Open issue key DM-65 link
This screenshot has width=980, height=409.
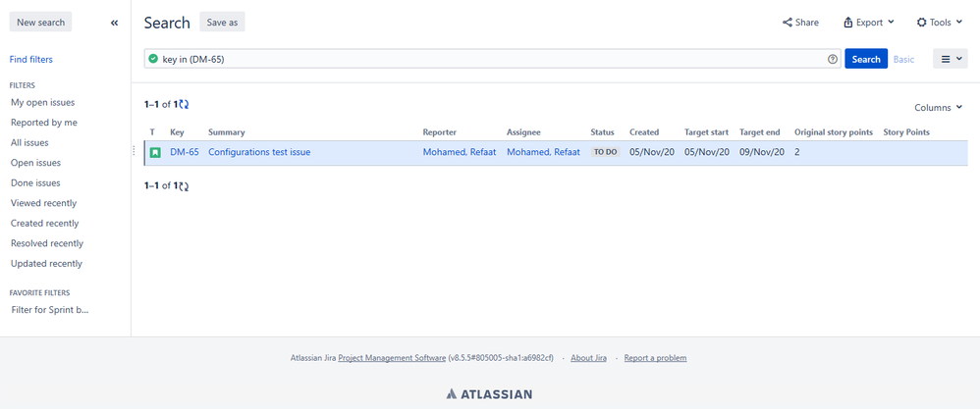(x=185, y=152)
